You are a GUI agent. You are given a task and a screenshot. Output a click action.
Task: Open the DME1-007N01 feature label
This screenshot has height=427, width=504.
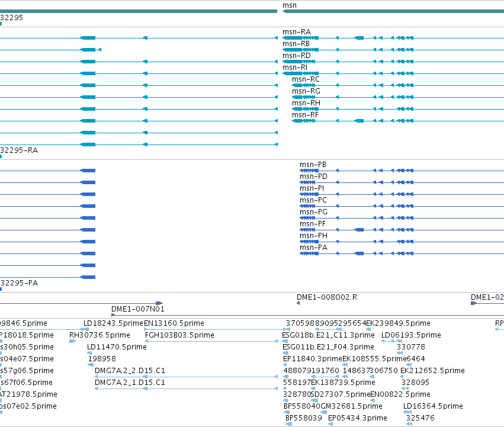pyautogui.click(x=138, y=309)
